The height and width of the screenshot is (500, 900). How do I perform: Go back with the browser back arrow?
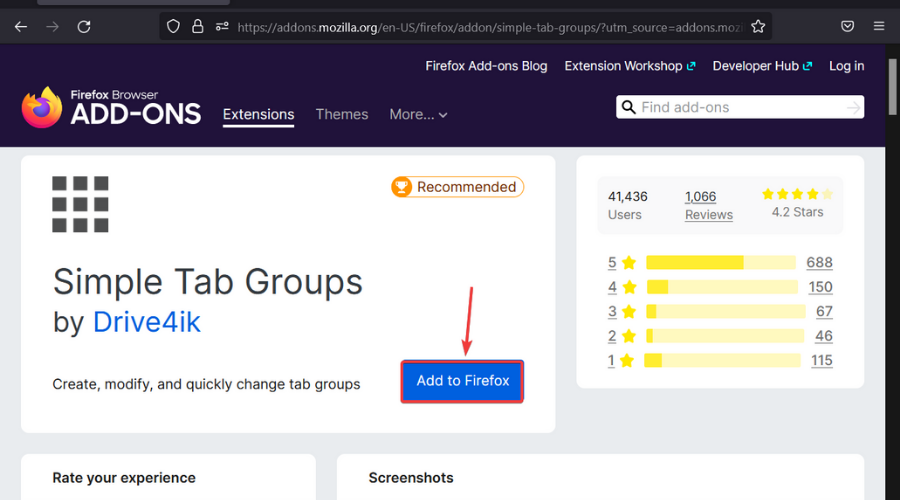(x=21, y=26)
